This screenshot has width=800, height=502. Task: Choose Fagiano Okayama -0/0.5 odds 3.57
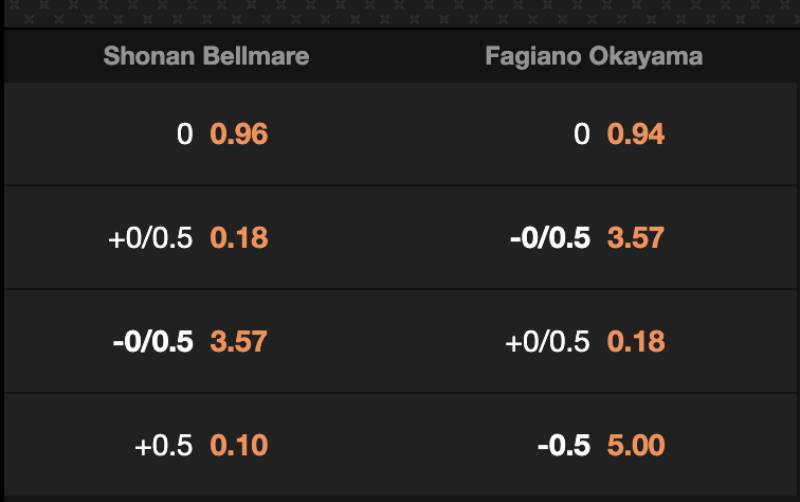point(635,238)
